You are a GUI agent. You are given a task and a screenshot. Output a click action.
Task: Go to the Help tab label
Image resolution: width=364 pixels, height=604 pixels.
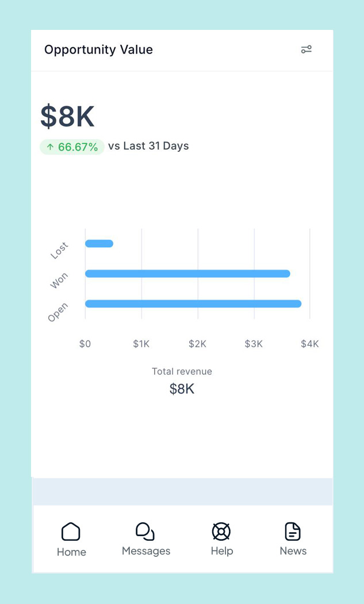222,551
